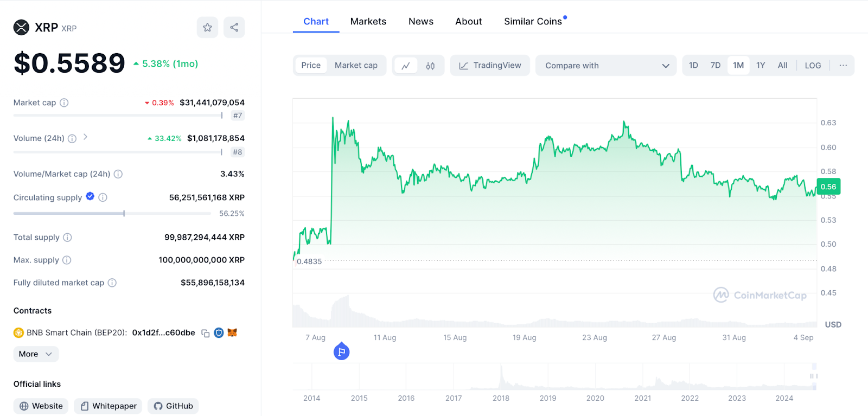Click the $0.5589 price value
868x416 pixels.
tap(69, 63)
